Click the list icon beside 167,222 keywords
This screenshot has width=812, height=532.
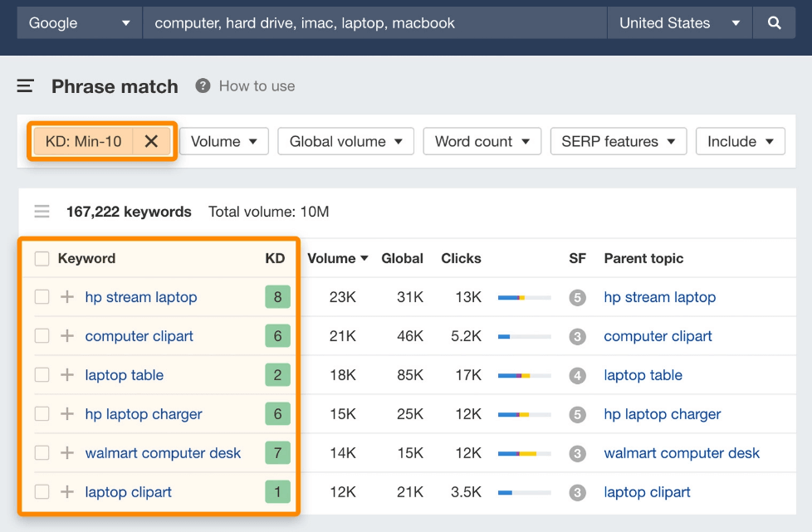point(42,212)
